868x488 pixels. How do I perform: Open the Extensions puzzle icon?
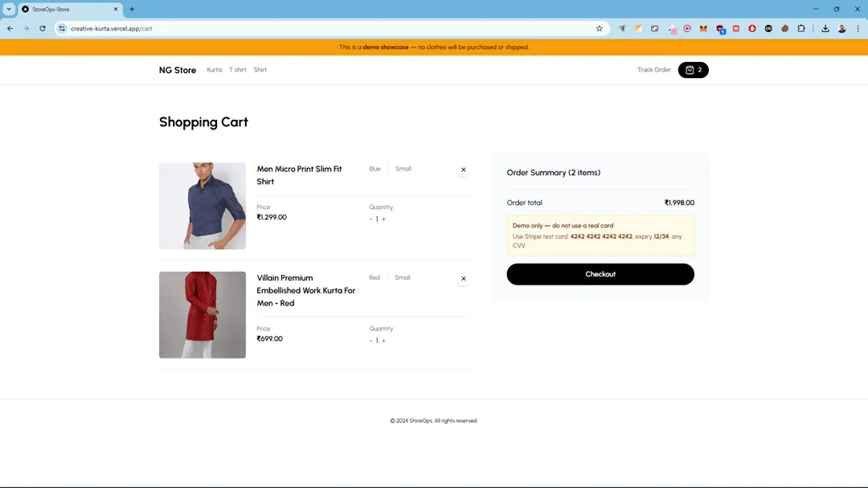click(x=801, y=28)
